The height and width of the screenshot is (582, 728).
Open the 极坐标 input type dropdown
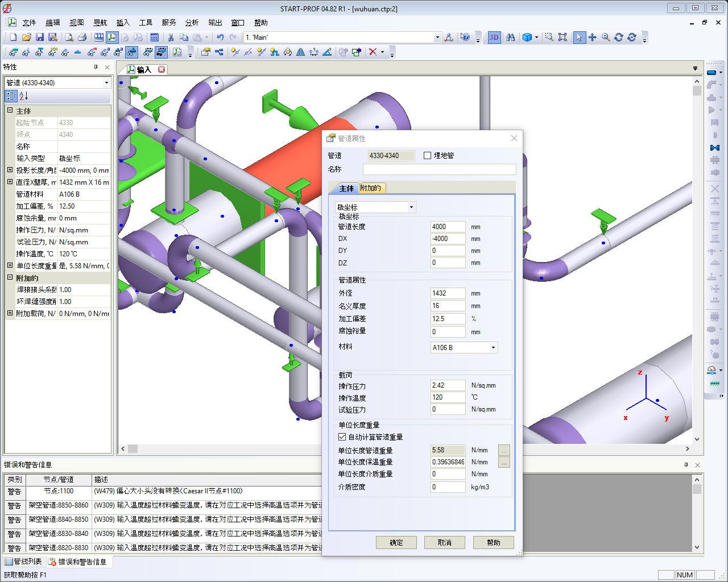coord(411,207)
